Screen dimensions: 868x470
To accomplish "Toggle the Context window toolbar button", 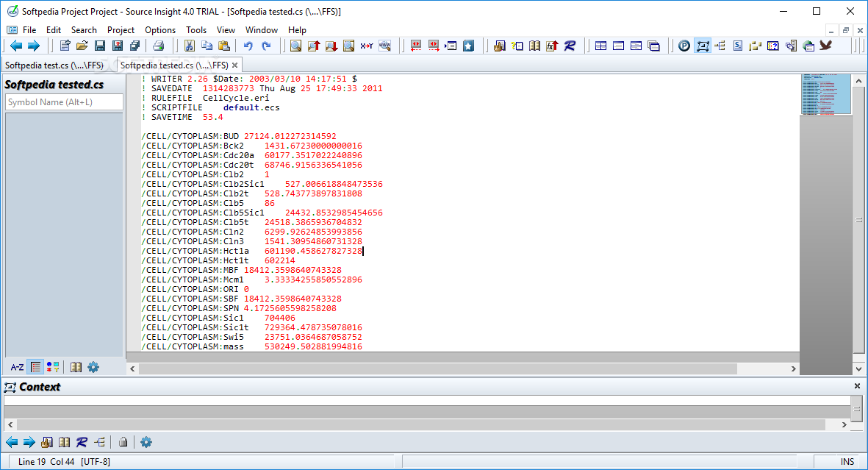I will coord(703,46).
